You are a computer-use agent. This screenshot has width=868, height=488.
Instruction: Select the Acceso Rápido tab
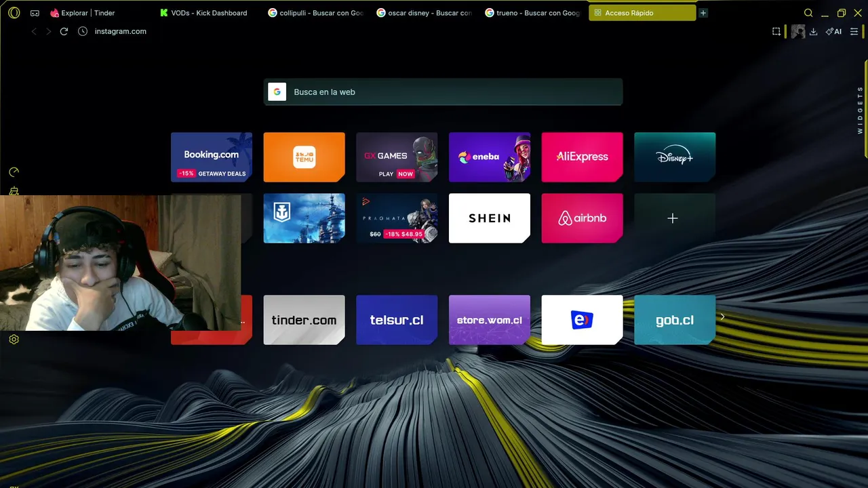point(642,13)
